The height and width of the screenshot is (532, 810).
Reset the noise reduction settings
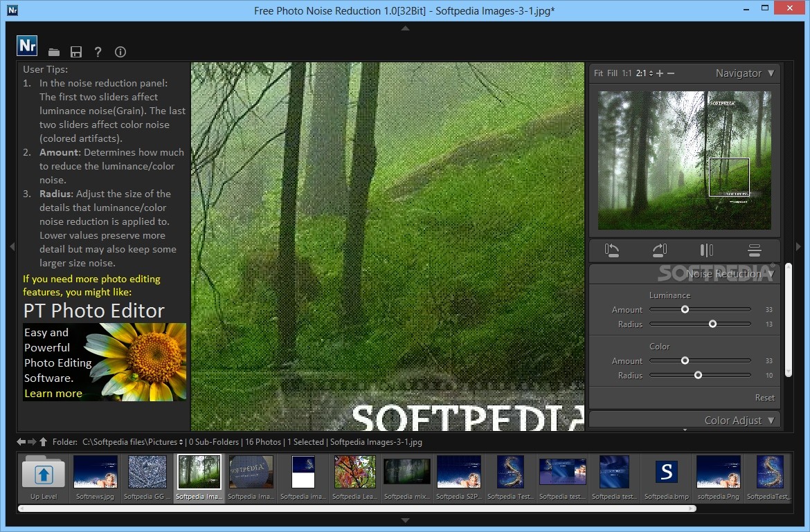[x=764, y=398]
